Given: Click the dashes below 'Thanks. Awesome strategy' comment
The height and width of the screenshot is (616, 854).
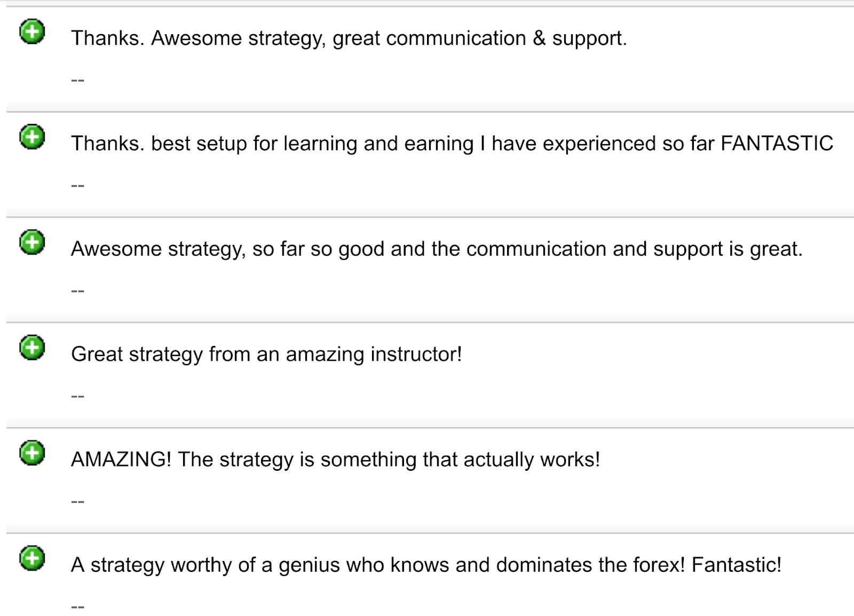Looking at the screenshot, I should click(77, 80).
